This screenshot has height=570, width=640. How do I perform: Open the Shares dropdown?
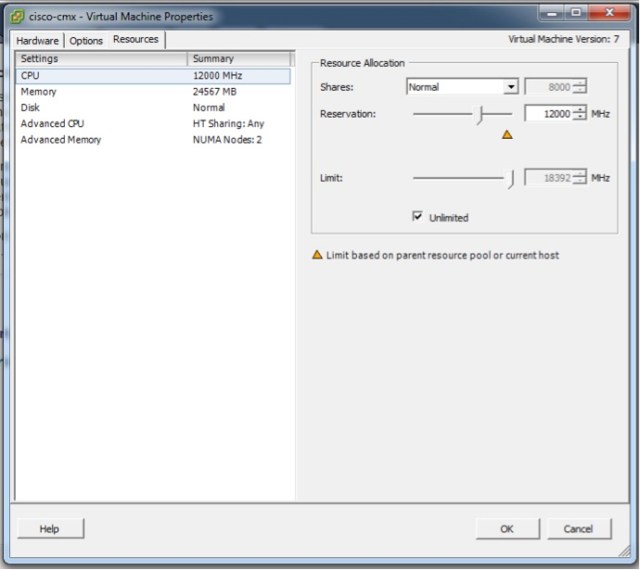[x=511, y=87]
